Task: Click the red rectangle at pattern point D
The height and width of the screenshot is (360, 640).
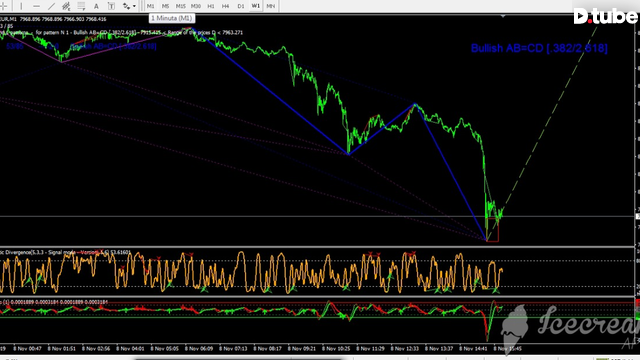Action: pyautogui.click(x=493, y=230)
